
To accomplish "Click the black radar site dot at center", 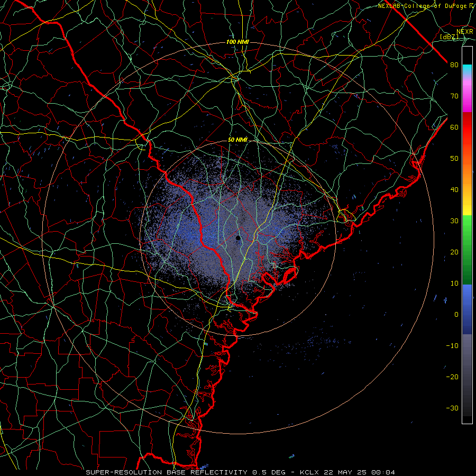I will (239, 237).
